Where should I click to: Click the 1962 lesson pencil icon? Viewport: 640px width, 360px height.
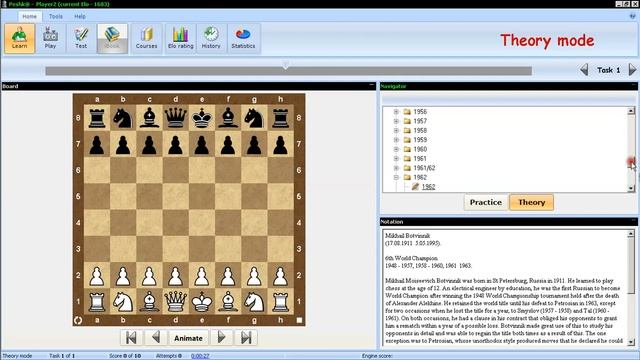[x=416, y=187]
